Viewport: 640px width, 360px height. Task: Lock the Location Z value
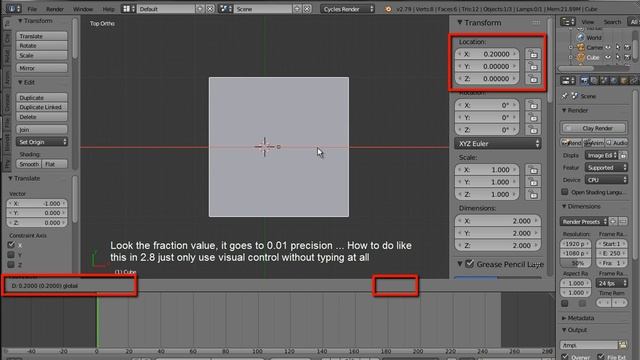tap(533, 78)
